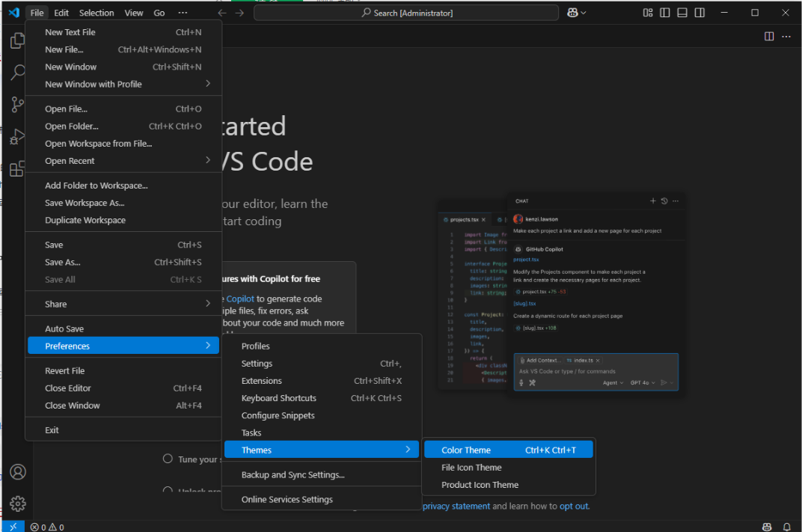Open the overflow menu ellipsis in menu bar
Viewport: 802px width, 532px height.
183,13
